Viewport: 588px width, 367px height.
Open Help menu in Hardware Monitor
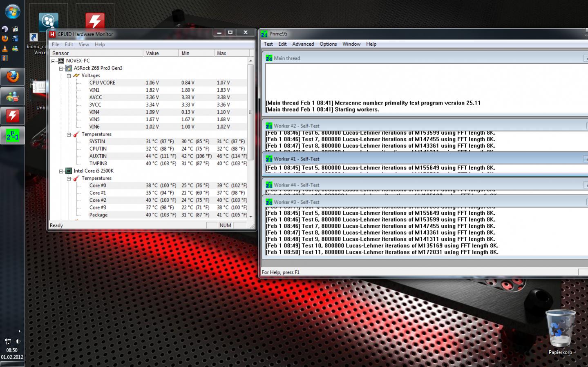(100, 44)
